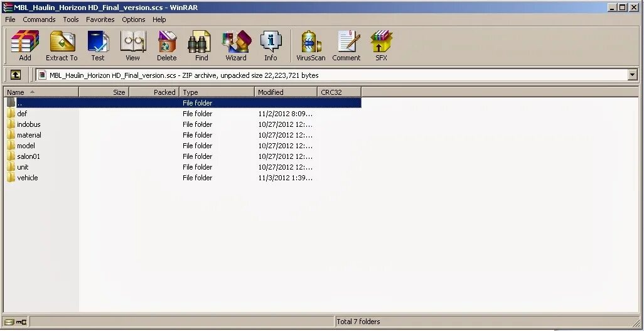Click File folder type in salon01 row
This screenshot has width=644, height=331.
(x=198, y=156)
